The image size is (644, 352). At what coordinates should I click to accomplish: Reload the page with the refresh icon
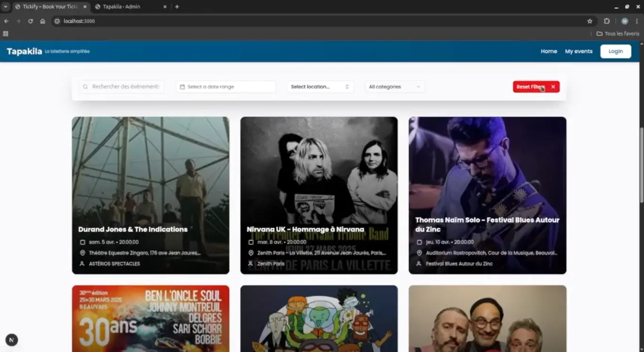(31, 21)
